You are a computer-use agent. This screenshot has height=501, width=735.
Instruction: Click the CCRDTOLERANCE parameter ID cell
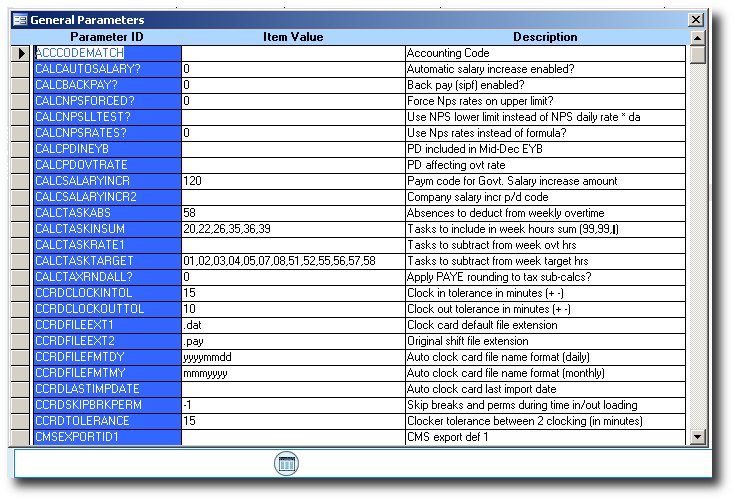(107, 421)
